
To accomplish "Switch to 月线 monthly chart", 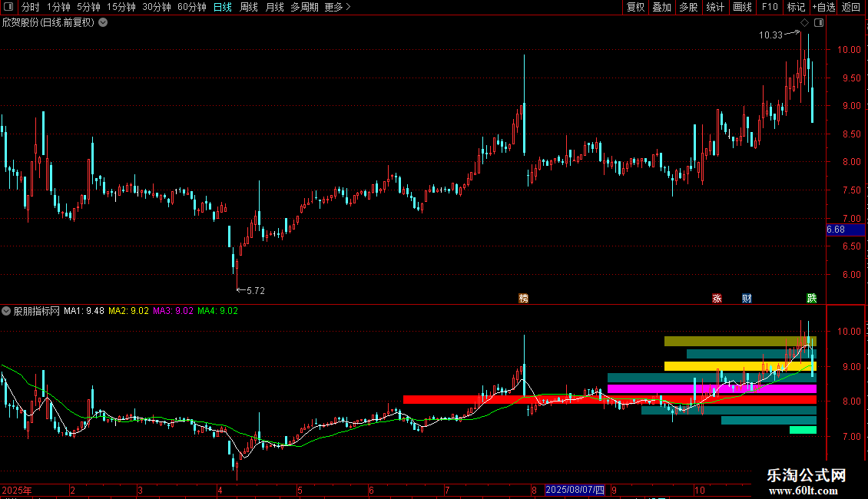I will click(x=274, y=7).
